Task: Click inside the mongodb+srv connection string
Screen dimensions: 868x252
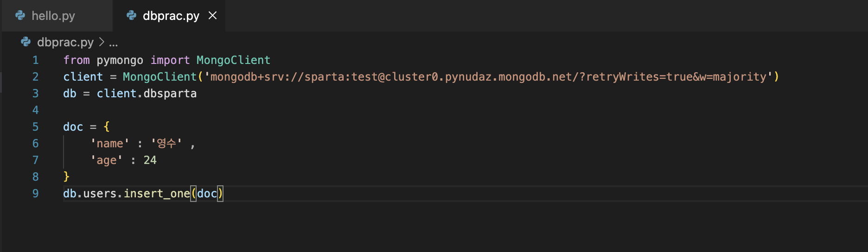Action: 488,77
